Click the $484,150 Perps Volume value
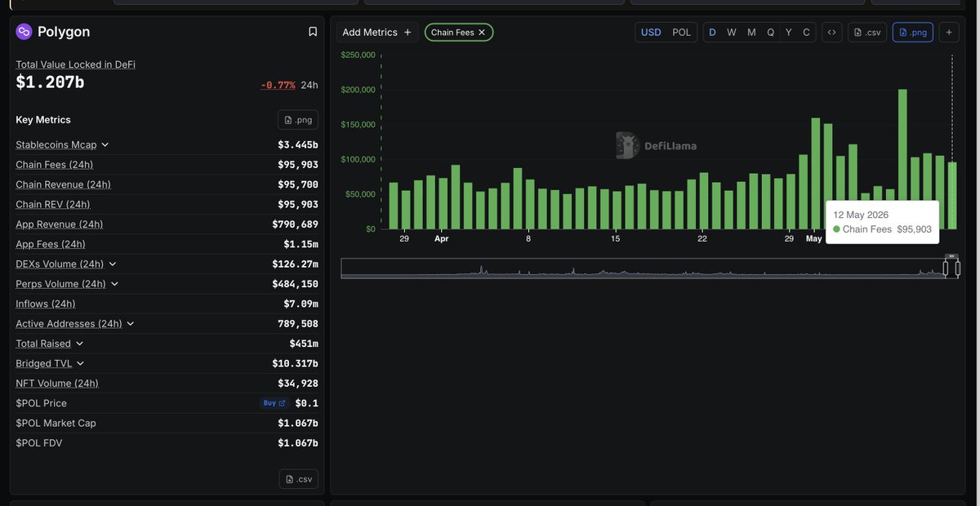Image resolution: width=980 pixels, height=506 pixels. click(x=296, y=284)
